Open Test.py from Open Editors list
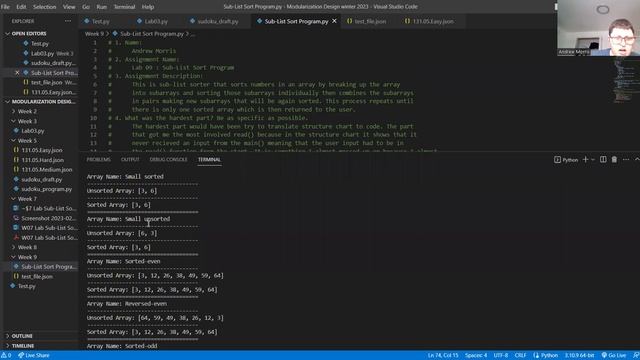Image resolution: width=640 pixels, height=360 pixels. point(40,43)
